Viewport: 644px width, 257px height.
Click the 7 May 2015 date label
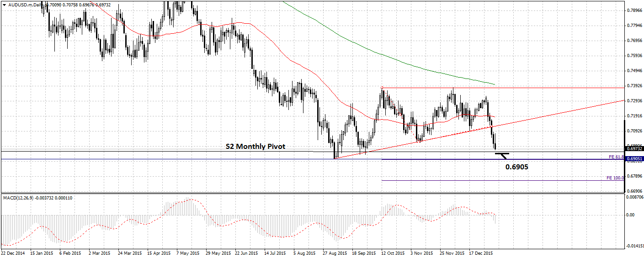click(187, 252)
